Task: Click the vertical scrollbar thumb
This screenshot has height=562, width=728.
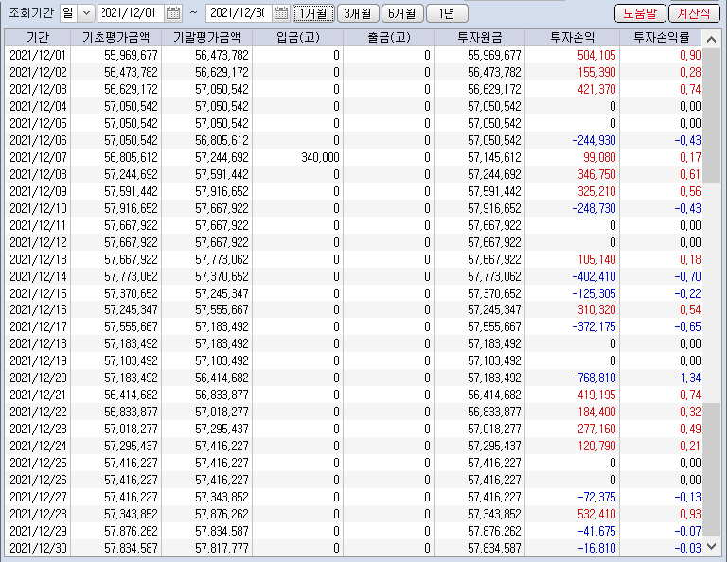Action: [x=711, y=114]
